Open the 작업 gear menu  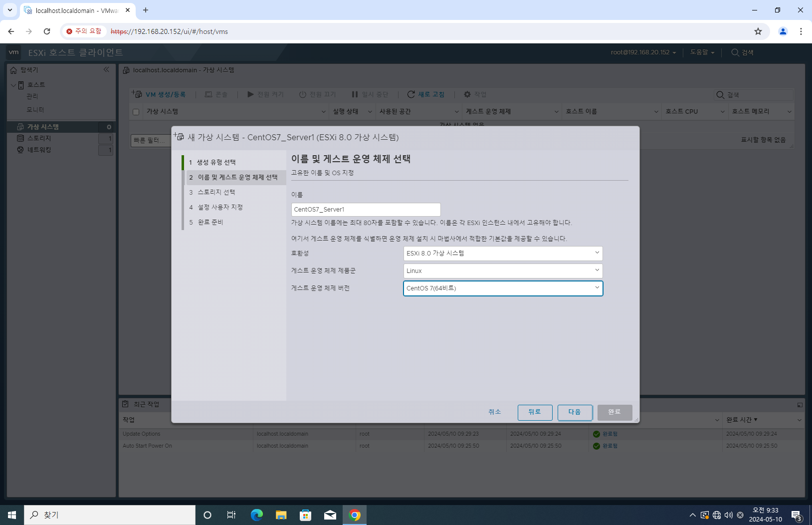(475, 94)
